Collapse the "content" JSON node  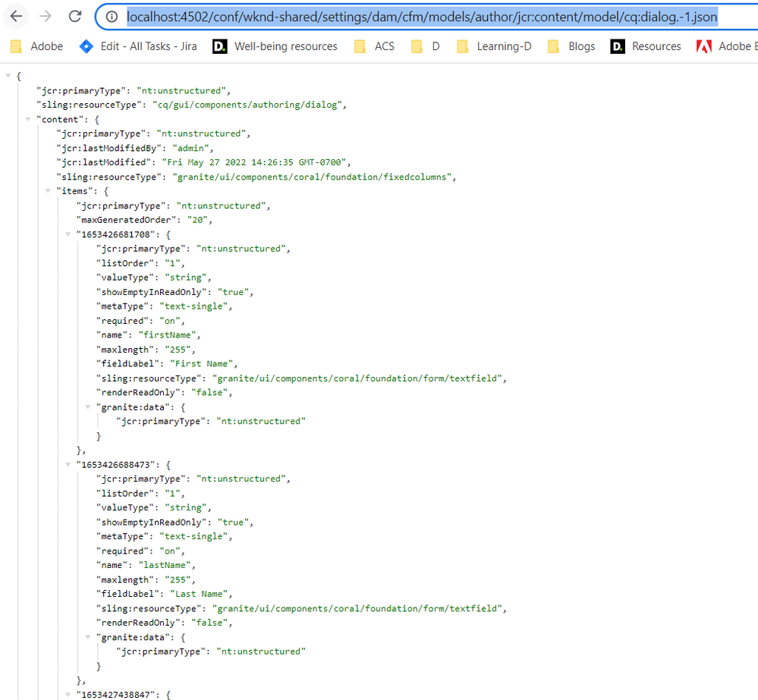click(29, 119)
